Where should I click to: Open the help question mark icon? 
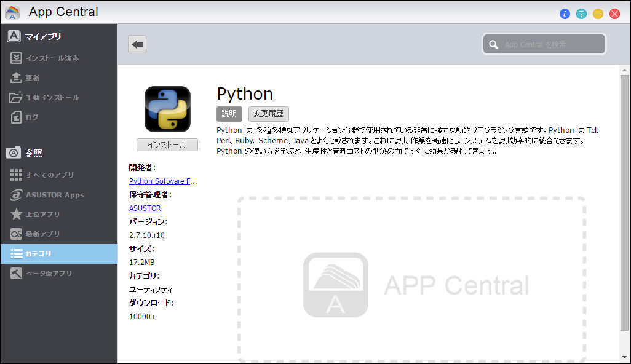581,14
